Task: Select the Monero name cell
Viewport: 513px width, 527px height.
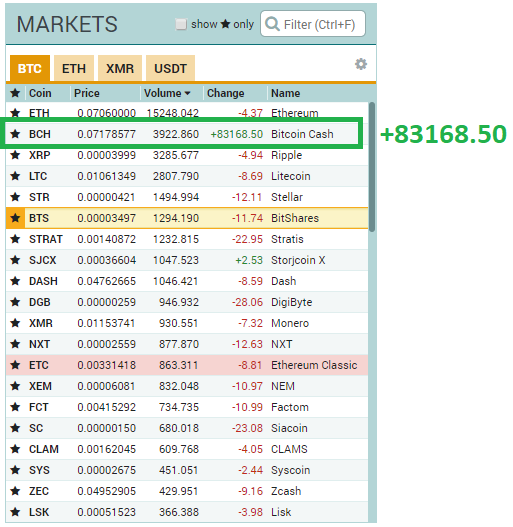Action: (290, 323)
